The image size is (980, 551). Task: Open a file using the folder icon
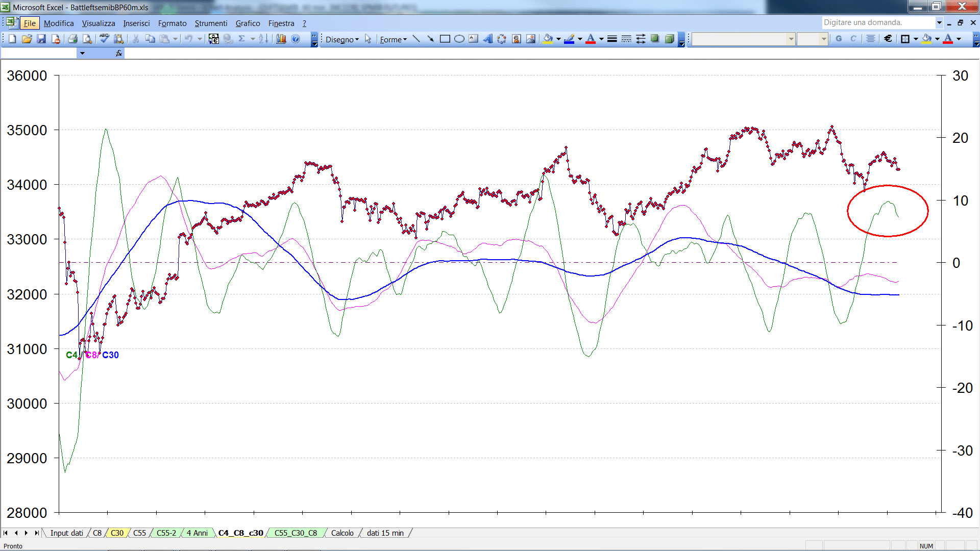[x=27, y=39]
